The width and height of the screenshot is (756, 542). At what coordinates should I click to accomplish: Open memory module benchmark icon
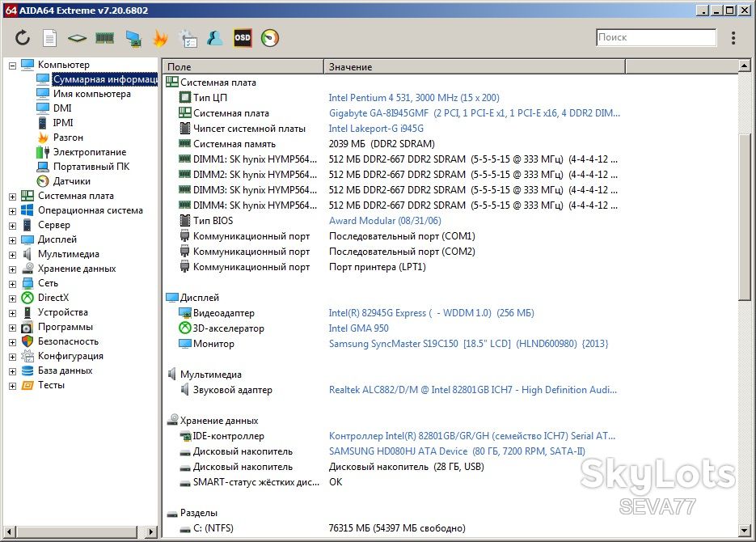point(104,37)
